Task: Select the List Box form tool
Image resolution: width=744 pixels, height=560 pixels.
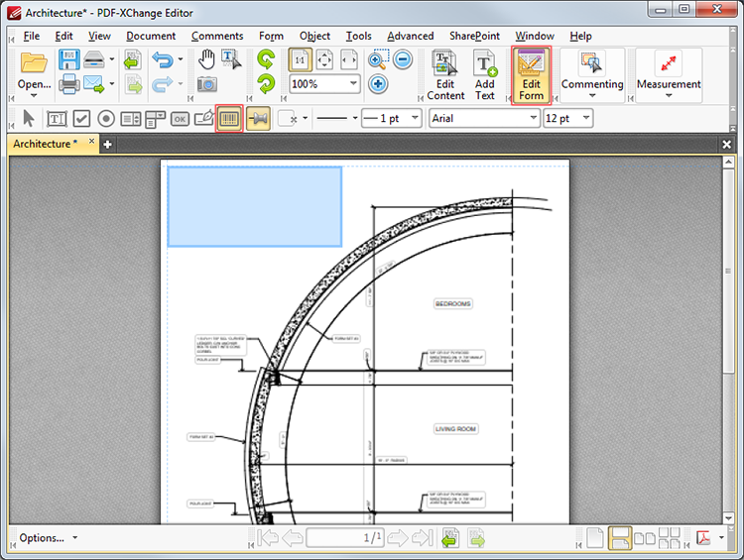Action: pos(131,119)
